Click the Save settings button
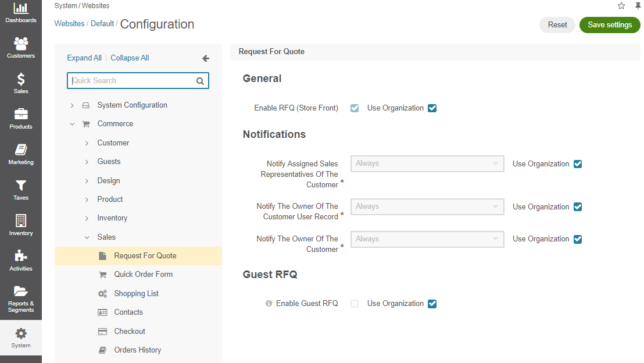This screenshot has height=363, width=644. (x=610, y=24)
